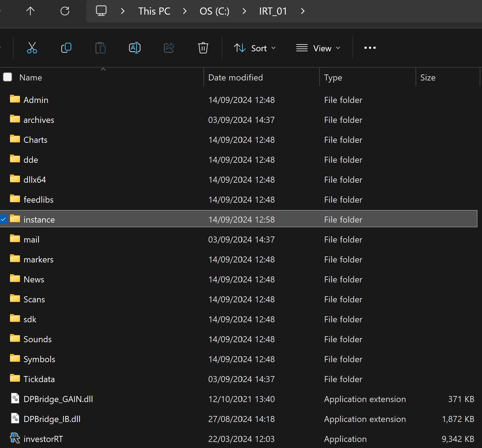Rename the selected item
Image resolution: width=482 pixels, height=448 pixels.
pos(135,48)
